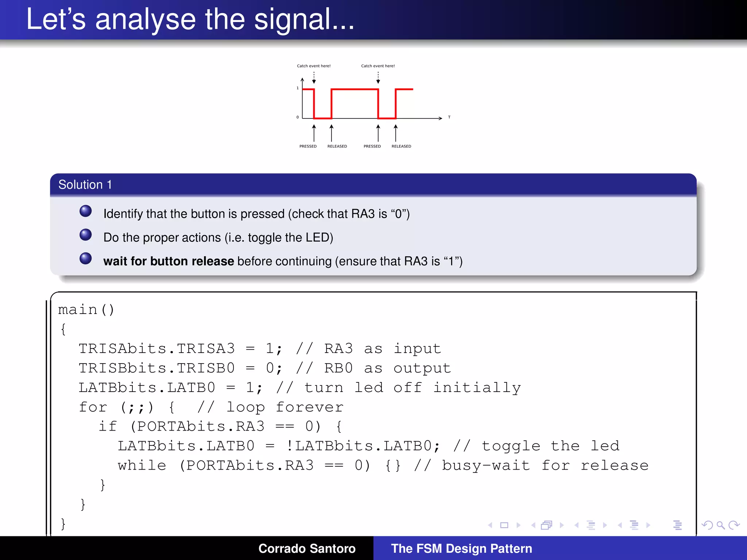Click the previous slide arrow left of rectangle icon
The height and width of the screenshot is (560, 747).
coord(490,525)
